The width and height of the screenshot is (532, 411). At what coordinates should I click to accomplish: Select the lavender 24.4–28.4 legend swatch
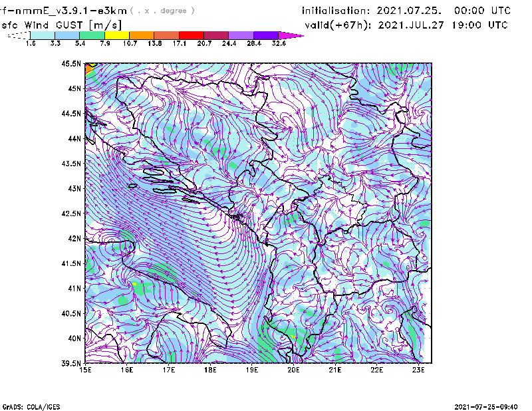[241, 35]
